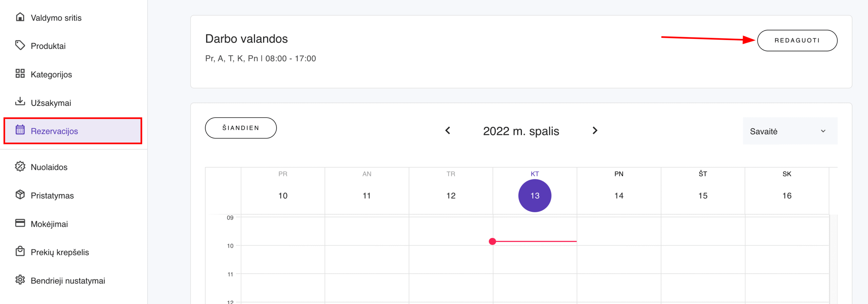Click the Pristatymas box icon
This screenshot has height=304, width=868.
[20, 195]
